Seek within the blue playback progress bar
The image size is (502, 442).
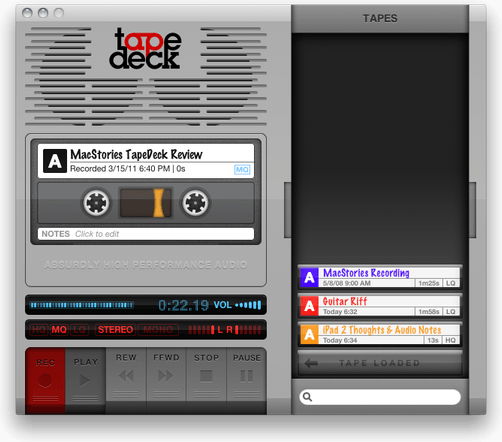point(82,305)
